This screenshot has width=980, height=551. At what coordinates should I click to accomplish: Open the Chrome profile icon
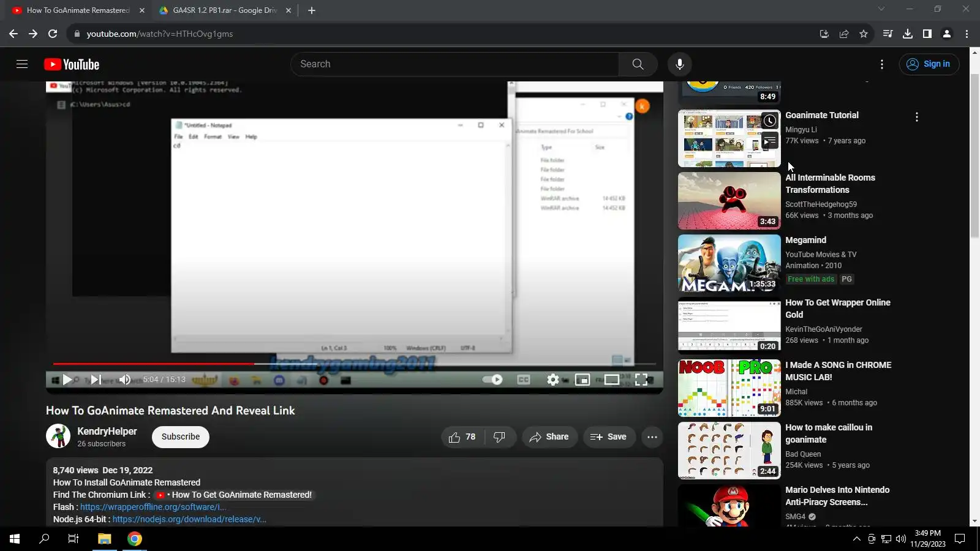[947, 34]
